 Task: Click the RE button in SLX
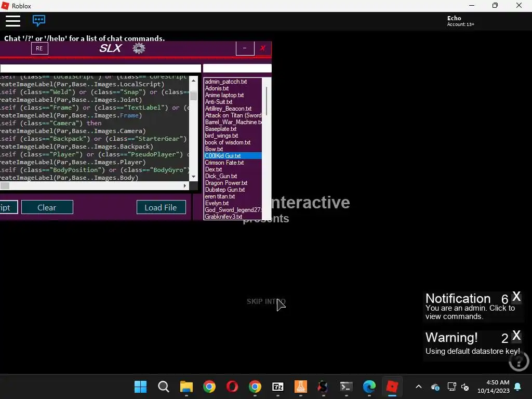[39, 48]
